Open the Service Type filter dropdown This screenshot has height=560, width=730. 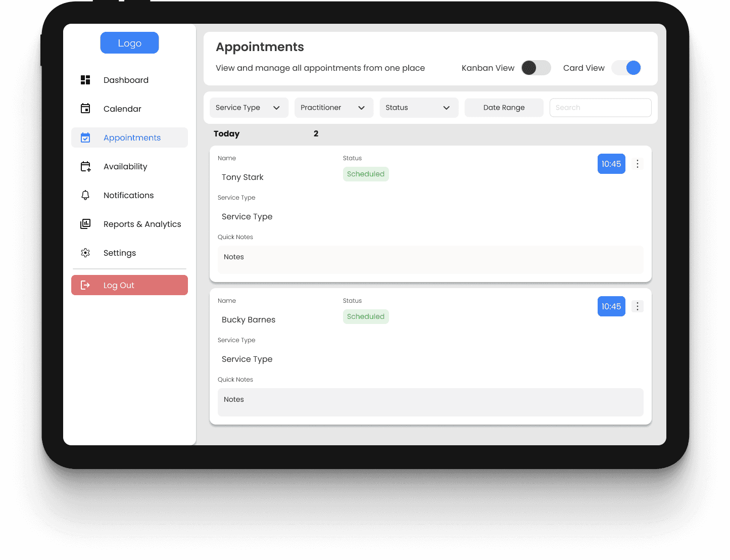click(249, 107)
